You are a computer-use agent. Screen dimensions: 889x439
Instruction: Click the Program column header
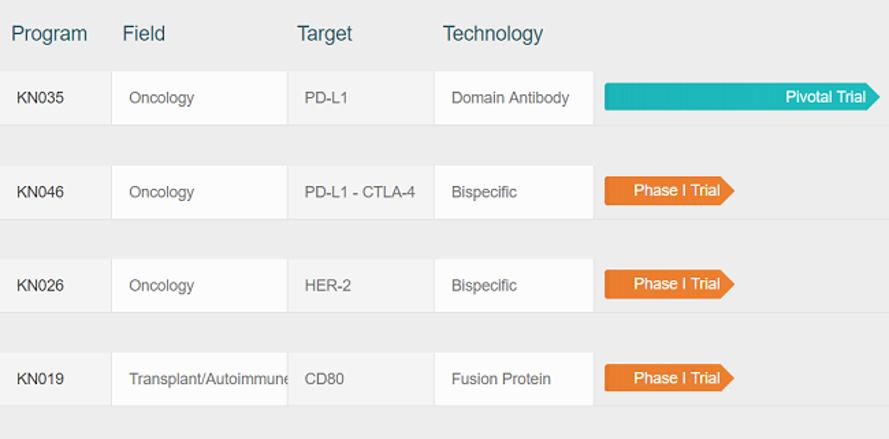coord(49,33)
